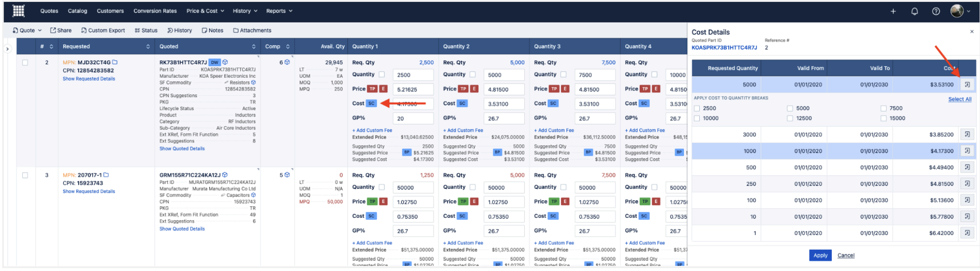This screenshot has height=271, width=980.
Task: Open the help question mark icon
Action: pos(936,11)
